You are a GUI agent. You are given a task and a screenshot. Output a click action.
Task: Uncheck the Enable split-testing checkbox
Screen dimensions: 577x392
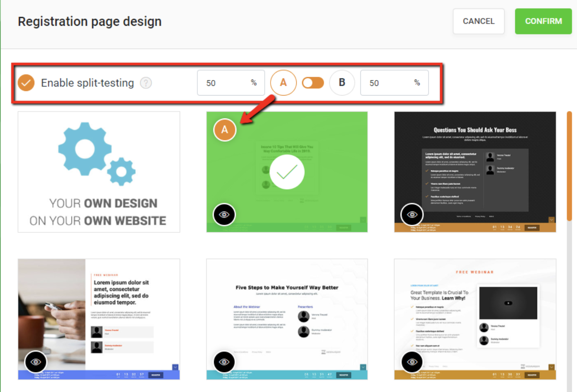click(26, 82)
